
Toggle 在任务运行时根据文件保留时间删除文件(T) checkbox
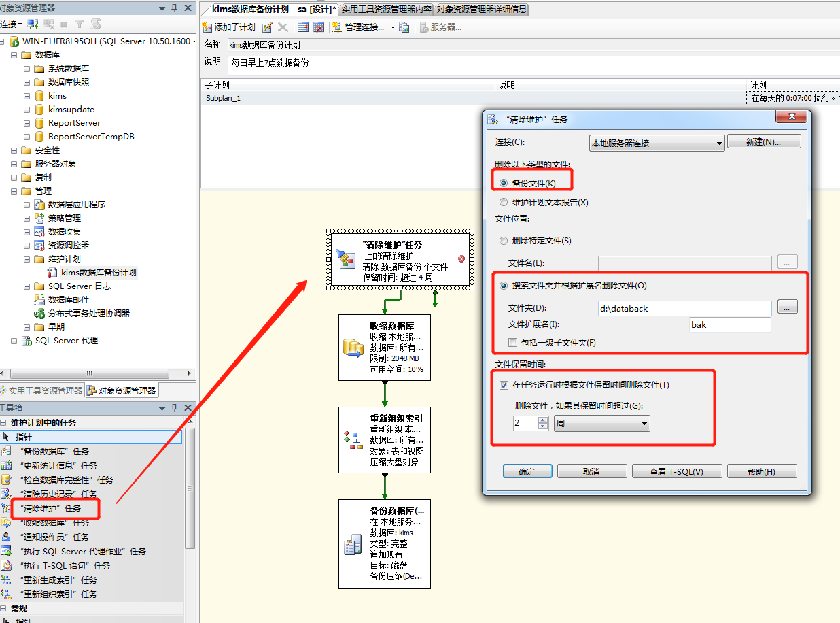[x=504, y=384]
